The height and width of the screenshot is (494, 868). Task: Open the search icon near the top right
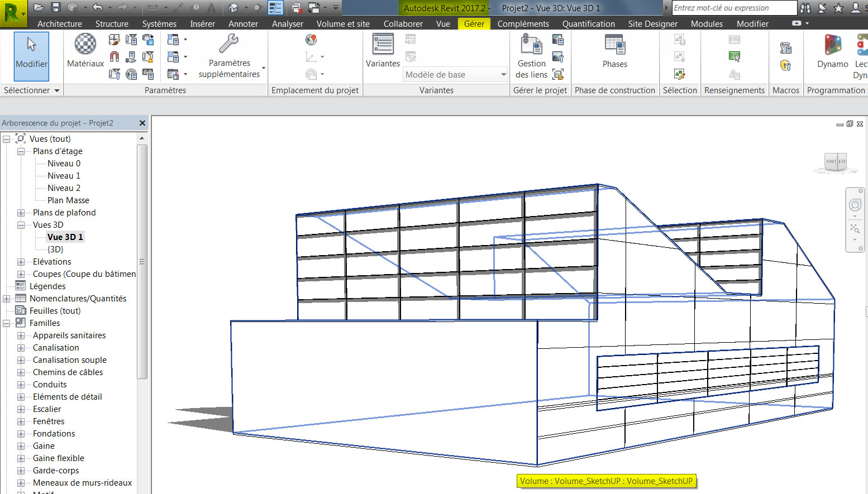click(x=805, y=8)
